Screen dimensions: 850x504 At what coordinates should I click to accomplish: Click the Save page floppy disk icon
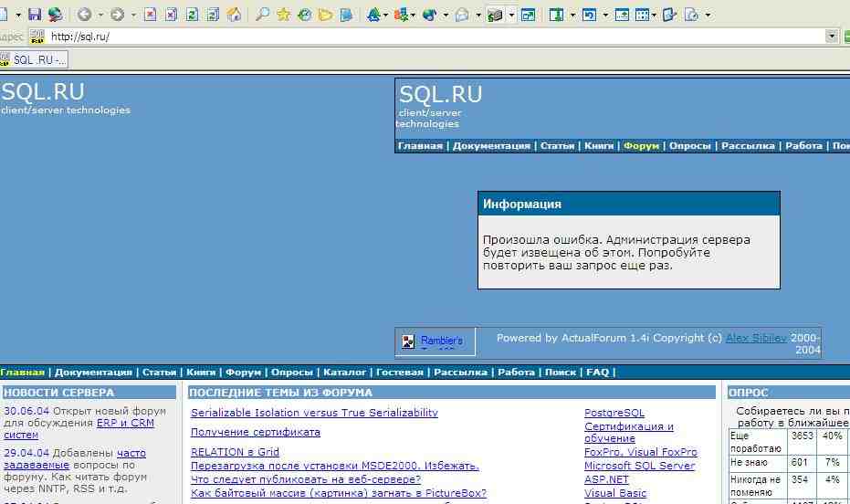coord(35,15)
